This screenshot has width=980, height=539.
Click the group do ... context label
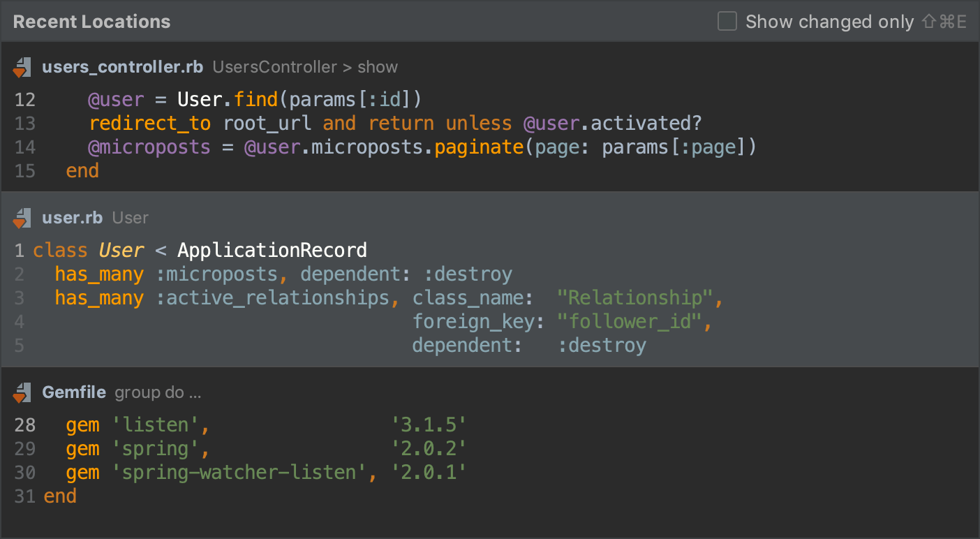158,392
